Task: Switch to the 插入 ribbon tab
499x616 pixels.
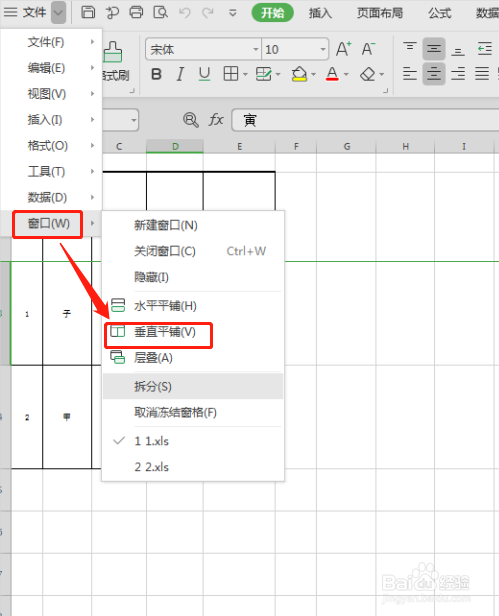Action: tap(320, 13)
